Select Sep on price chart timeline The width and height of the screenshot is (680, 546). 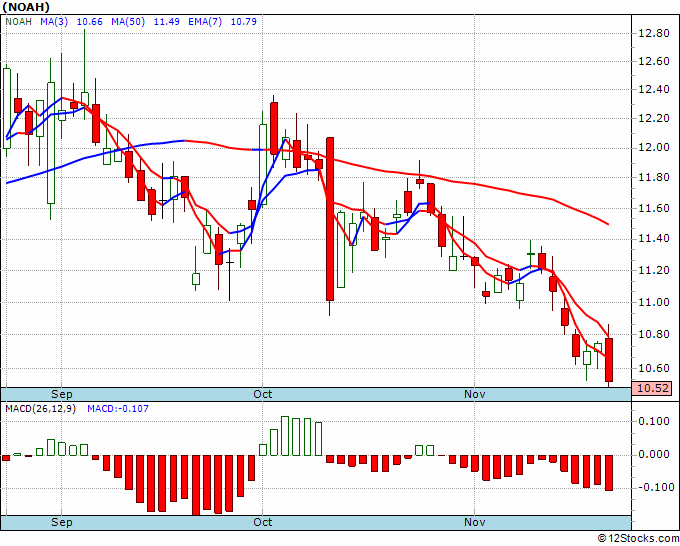[62, 394]
